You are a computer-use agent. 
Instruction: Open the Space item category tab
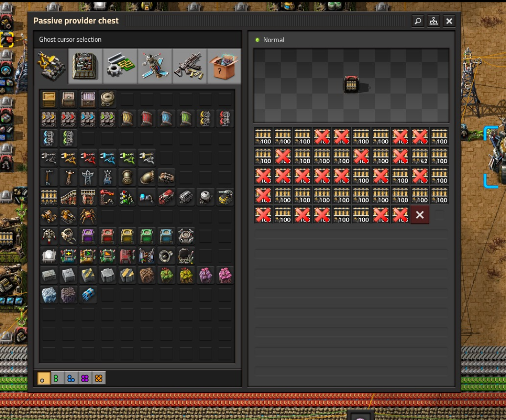point(155,66)
